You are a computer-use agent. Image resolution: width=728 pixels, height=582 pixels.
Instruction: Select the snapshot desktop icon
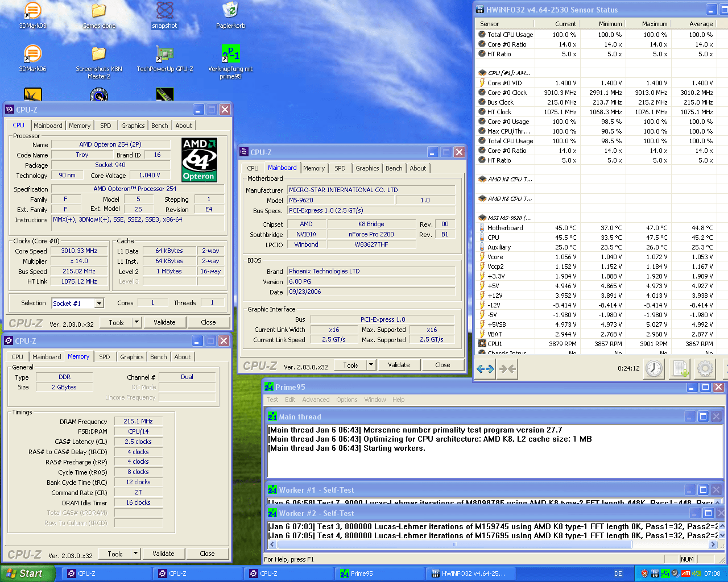pyautogui.click(x=164, y=15)
